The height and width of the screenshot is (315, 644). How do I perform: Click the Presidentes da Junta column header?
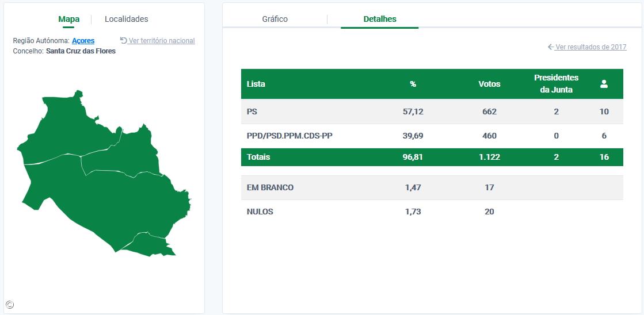556,84
